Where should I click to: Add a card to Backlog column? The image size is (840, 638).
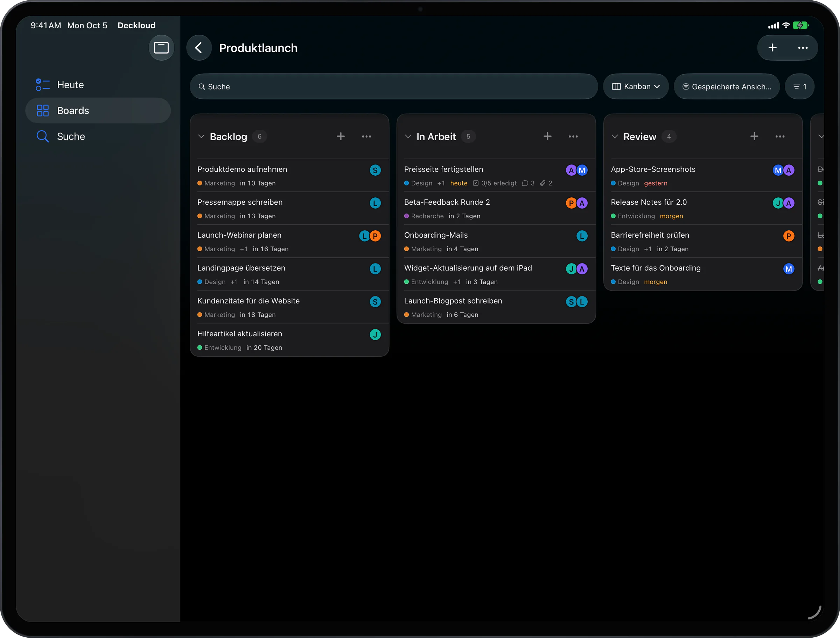pos(341,136)
